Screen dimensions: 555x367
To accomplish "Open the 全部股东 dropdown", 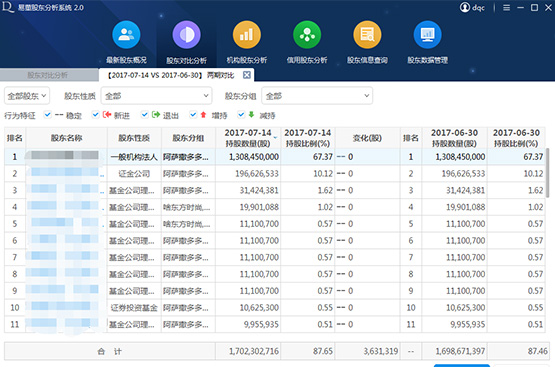I will (27, 96).
